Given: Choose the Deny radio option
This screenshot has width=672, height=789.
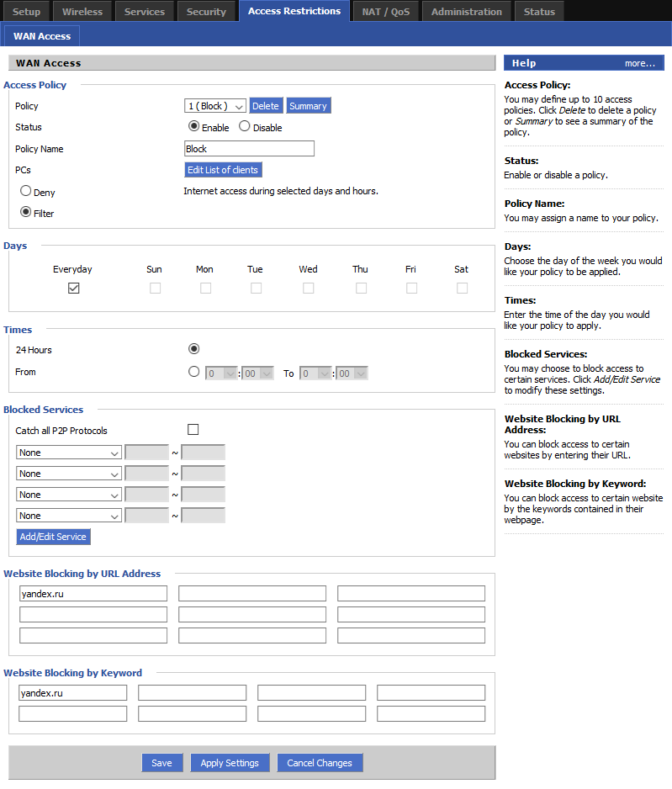Looking at the screenshot, I should 26,191.
